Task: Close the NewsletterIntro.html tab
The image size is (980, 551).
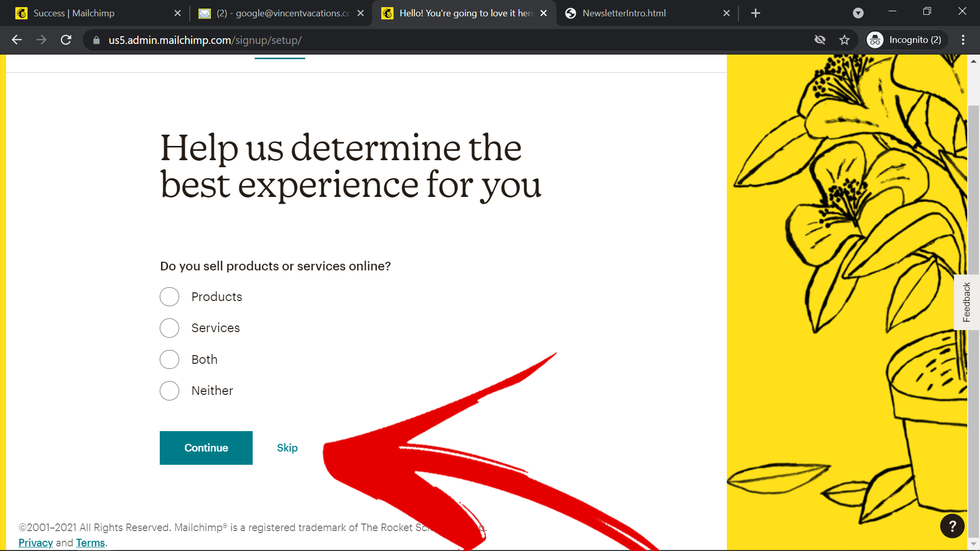Action: pos(727,13)
